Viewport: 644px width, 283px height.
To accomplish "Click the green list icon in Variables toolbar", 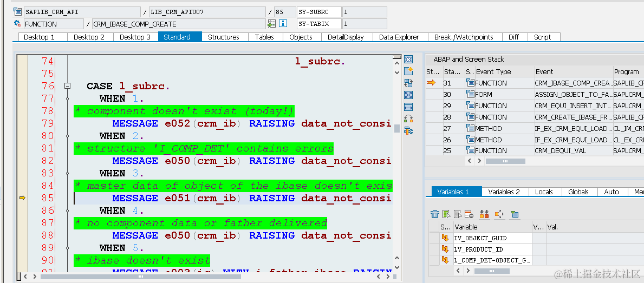I will pos(446,214).
